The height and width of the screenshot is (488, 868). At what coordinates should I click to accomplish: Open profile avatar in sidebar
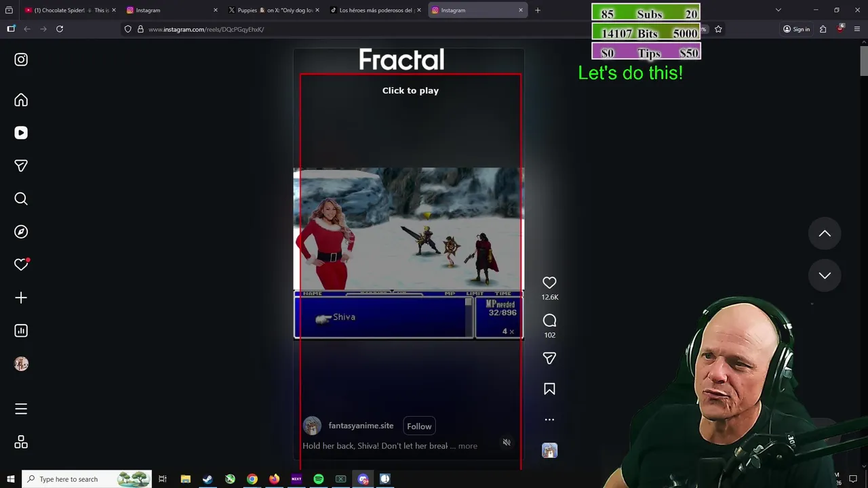pyautogui.click(x=21, y=364)
